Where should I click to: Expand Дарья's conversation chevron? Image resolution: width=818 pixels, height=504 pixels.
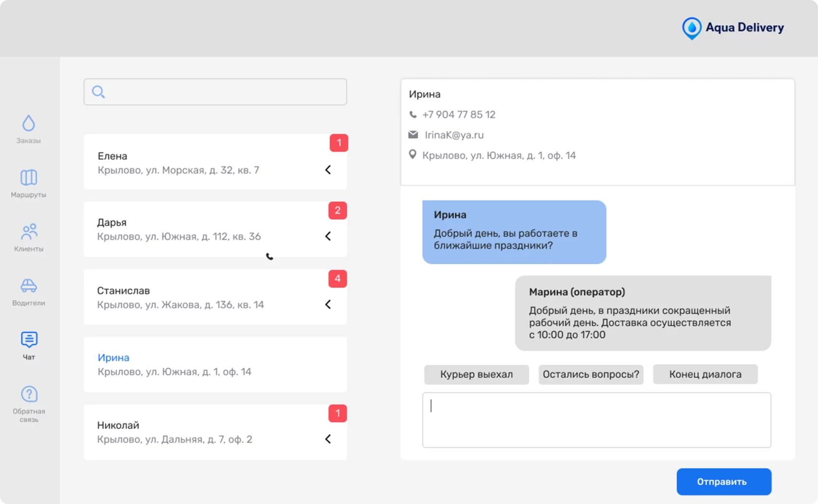(x=328, y=236)
